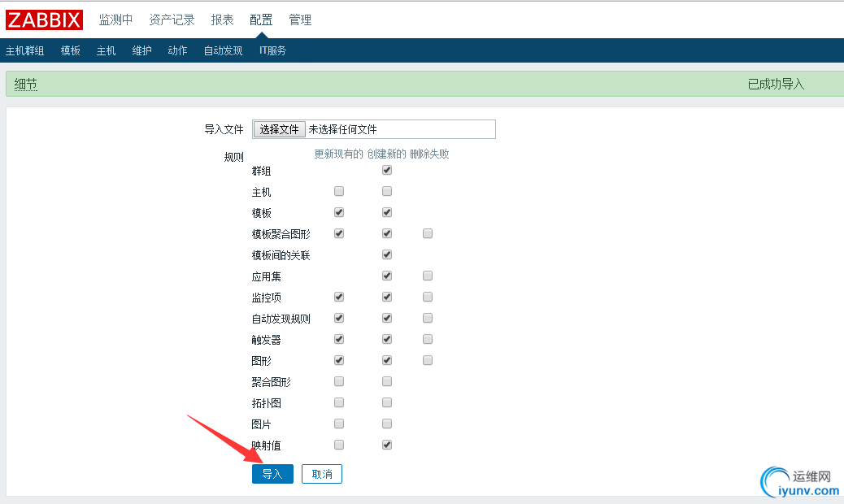Go to 动作 submenu

point(177,50)
